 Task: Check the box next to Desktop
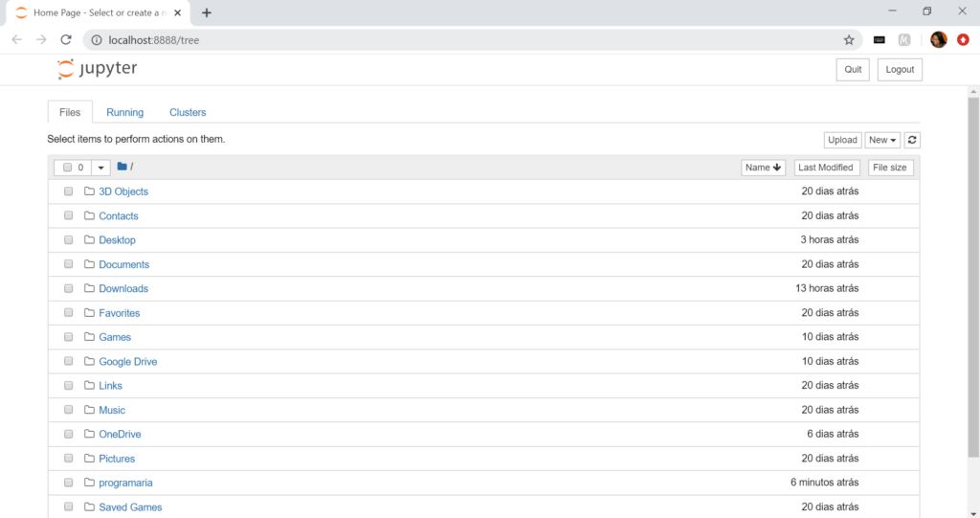[x=69, y=240]
